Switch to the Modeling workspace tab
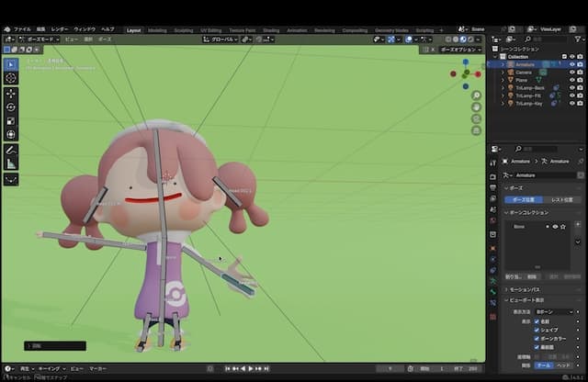Image resolution: width=588 pixels, height=382 pixels. click(157, 29)
